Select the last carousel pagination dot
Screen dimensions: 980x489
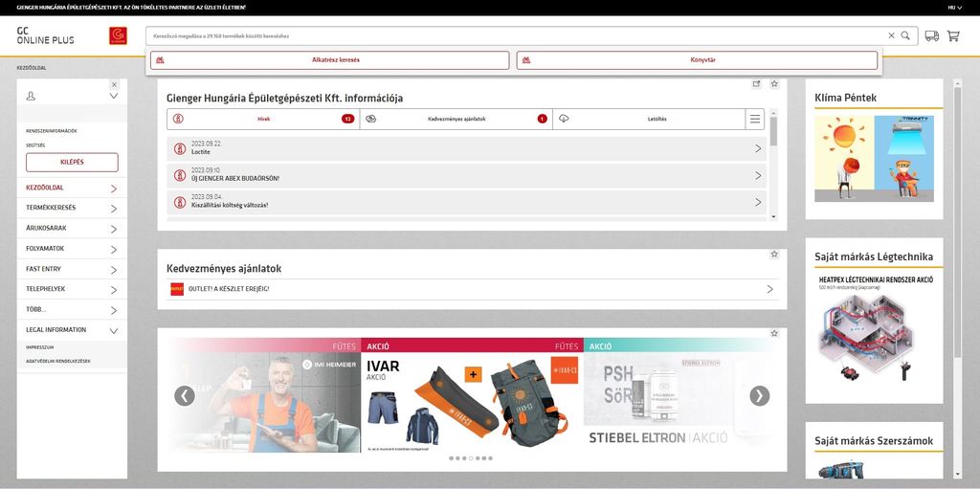(x=491, y=458)
